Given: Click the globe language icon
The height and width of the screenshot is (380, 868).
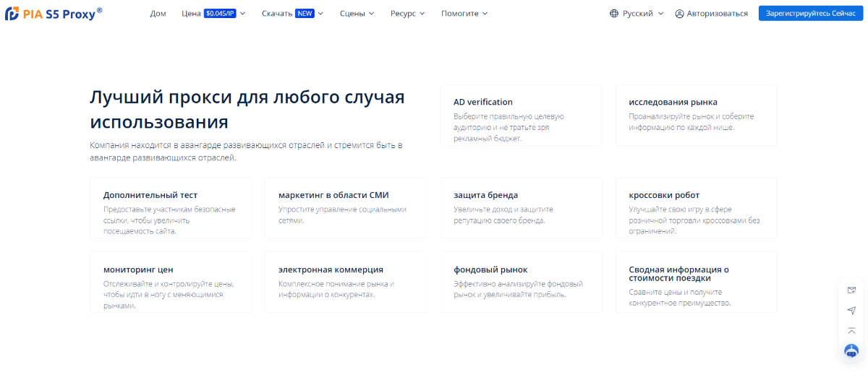Looking at the screenshot, I should tap(614, 13).
